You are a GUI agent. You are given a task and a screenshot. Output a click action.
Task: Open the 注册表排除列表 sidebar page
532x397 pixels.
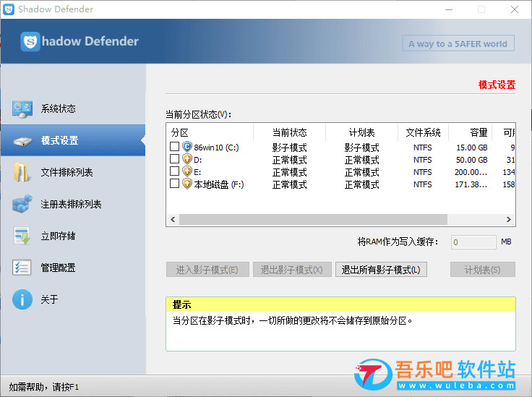click(73, 204)
